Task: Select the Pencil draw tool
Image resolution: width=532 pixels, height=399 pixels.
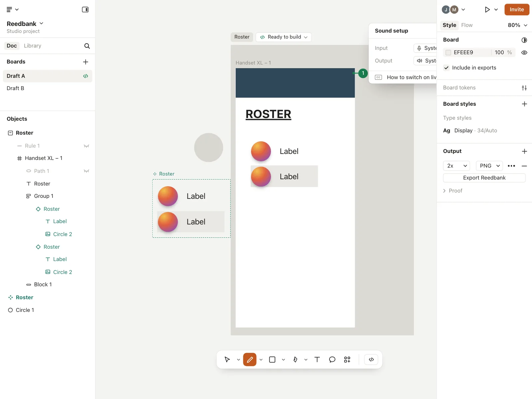Action: tap(250, 359)
